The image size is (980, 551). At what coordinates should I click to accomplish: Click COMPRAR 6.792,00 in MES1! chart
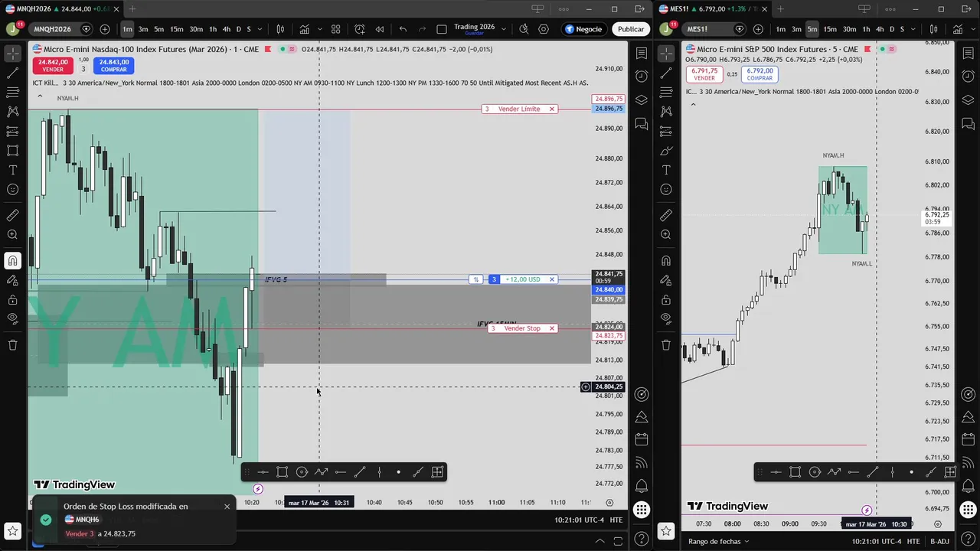pyautogui.click(x=760, y=74)
